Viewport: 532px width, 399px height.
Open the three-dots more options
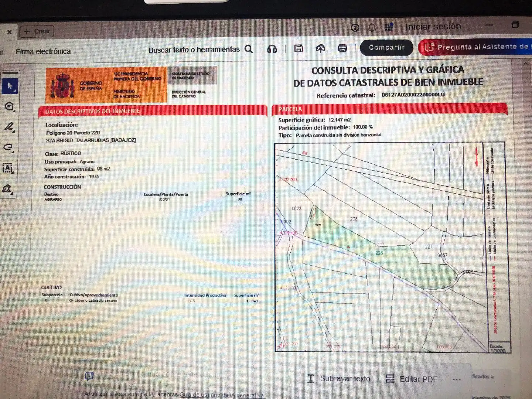point(457,379)
